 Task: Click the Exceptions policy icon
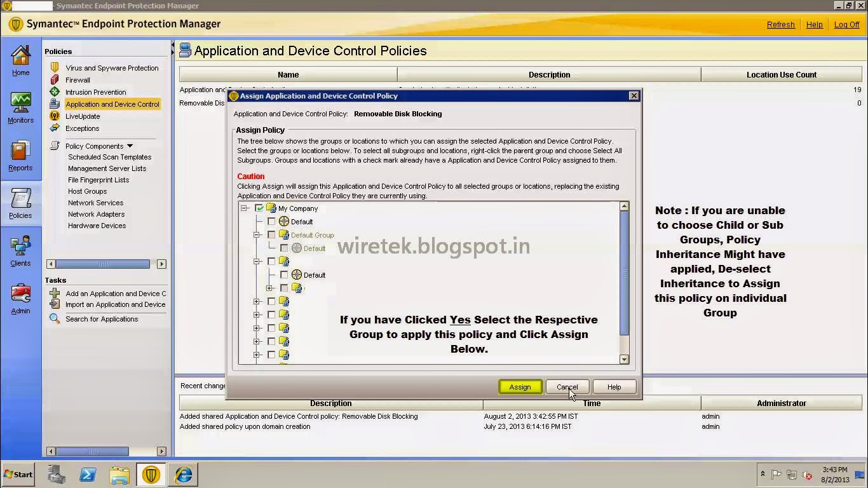pyautogui.click(x=55, y=128)
